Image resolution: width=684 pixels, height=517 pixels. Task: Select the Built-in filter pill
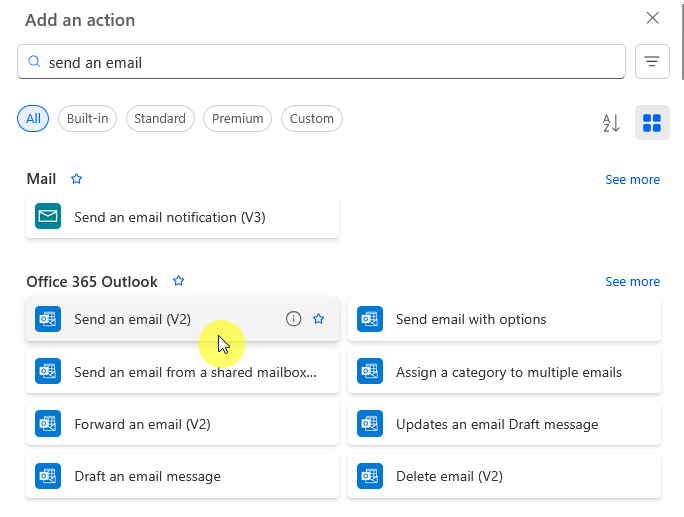[x=87, y=118]
